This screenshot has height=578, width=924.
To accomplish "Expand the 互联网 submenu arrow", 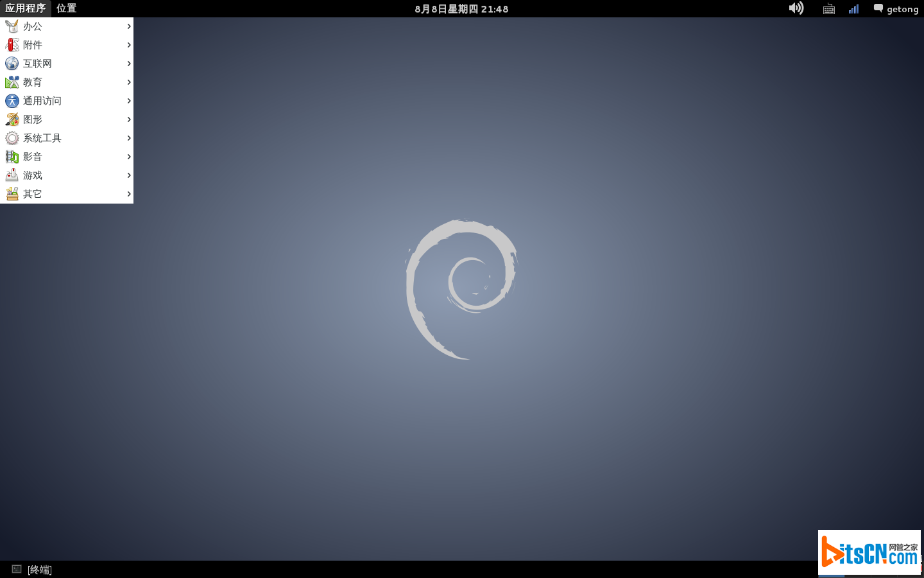I will coord(129,64).
